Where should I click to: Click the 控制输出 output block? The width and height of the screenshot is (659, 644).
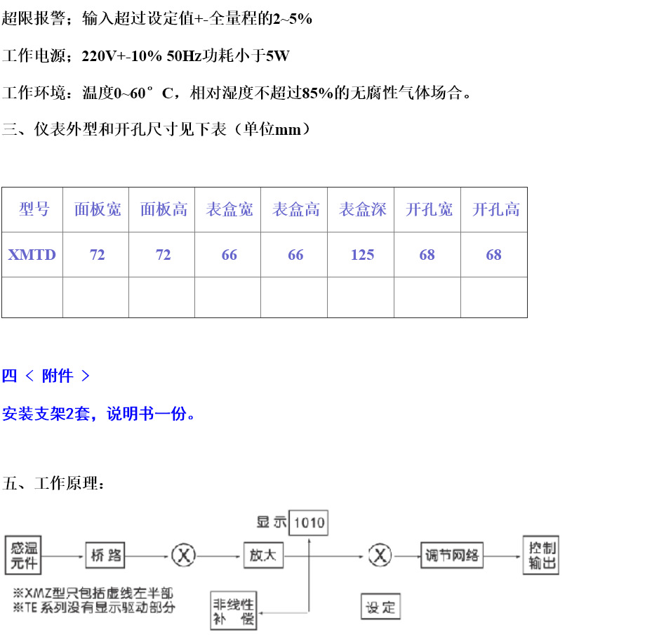coord(540,555)
